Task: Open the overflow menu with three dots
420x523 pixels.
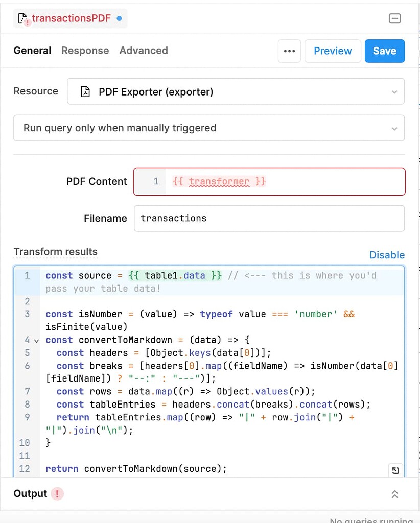Action: point(289,51)
